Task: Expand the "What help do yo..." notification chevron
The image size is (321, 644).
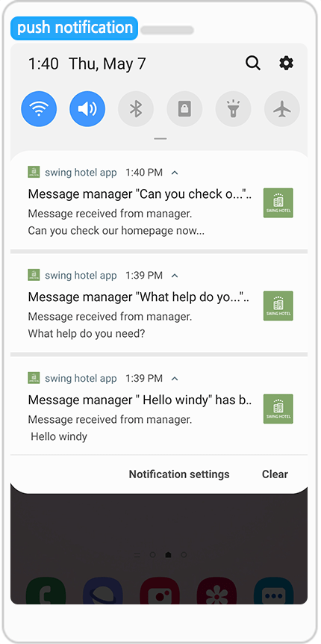Action: [x=175, y=276]
